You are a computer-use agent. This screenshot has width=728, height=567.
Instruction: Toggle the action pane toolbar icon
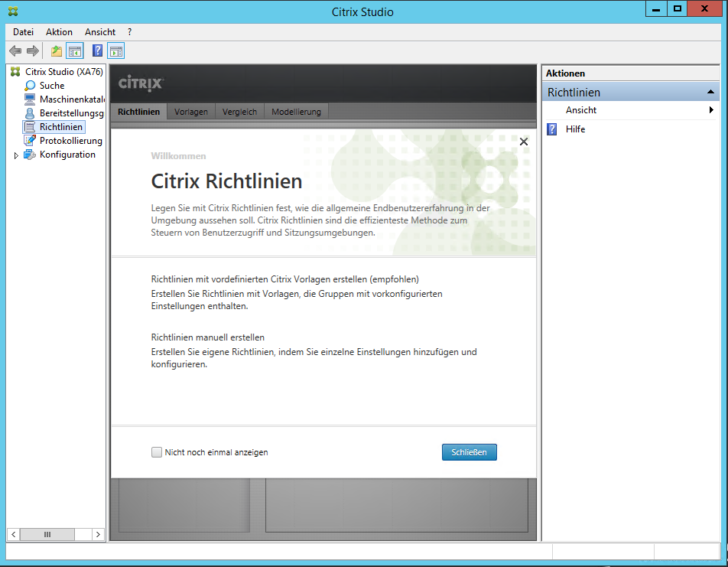pos(116,51)
